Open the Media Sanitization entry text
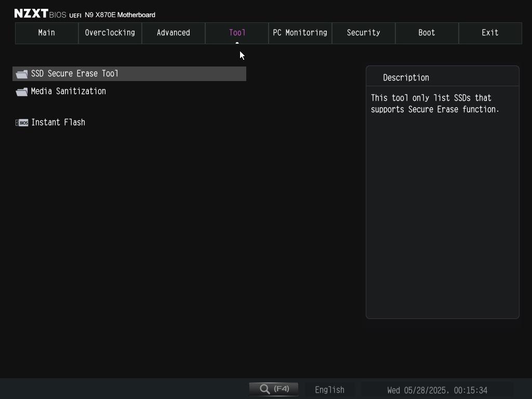Image resolution: width=532 pixels, height=399 pixels. [69, 91]
